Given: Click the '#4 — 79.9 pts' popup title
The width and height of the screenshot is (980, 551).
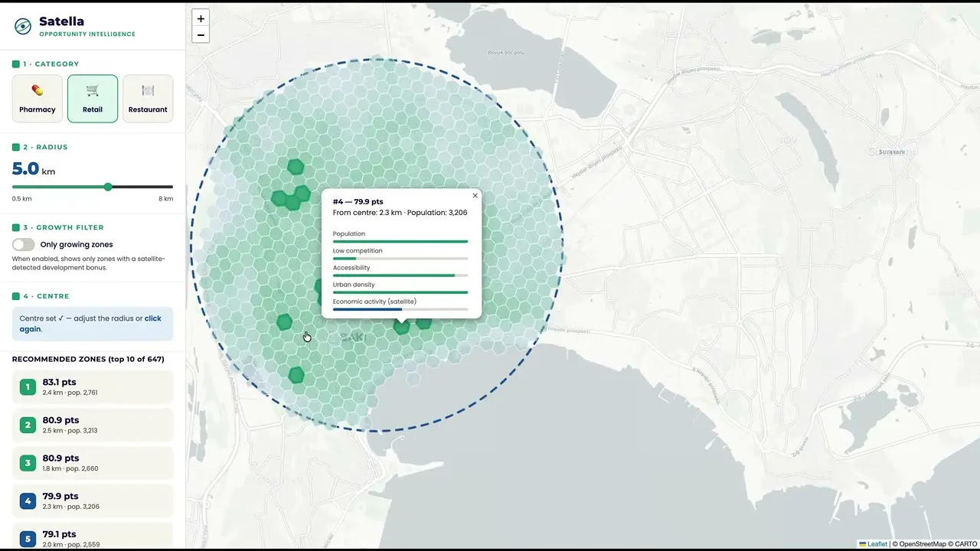Looking at the screenshot, I should (x=358, y=202).
